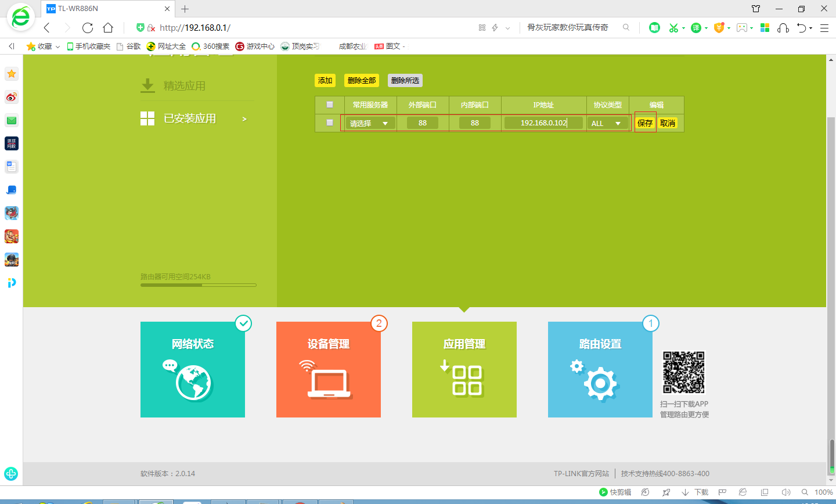Click the plus icon at sidebar bottom

pos(11,473)
